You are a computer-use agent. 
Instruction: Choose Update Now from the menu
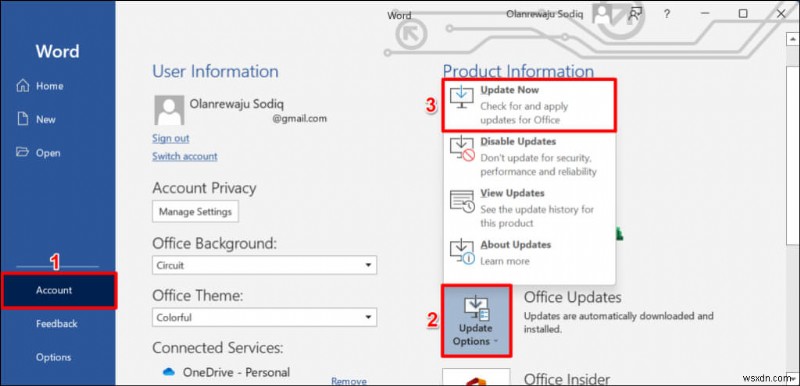(529, 105)
